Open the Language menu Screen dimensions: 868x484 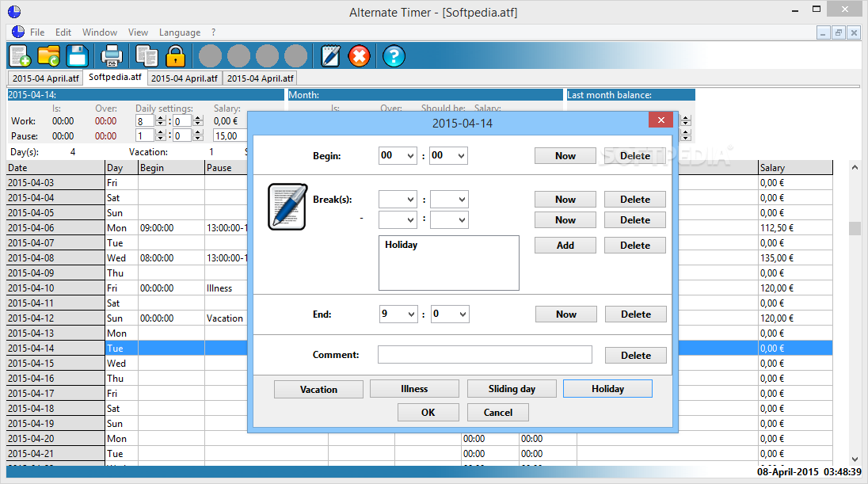[180, 32]
